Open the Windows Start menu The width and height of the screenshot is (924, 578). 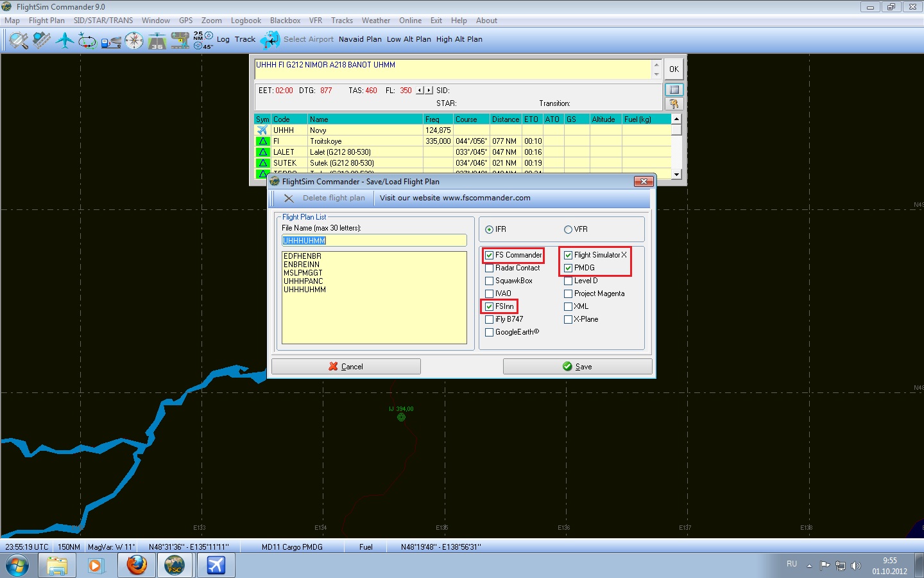click(17, 566)
